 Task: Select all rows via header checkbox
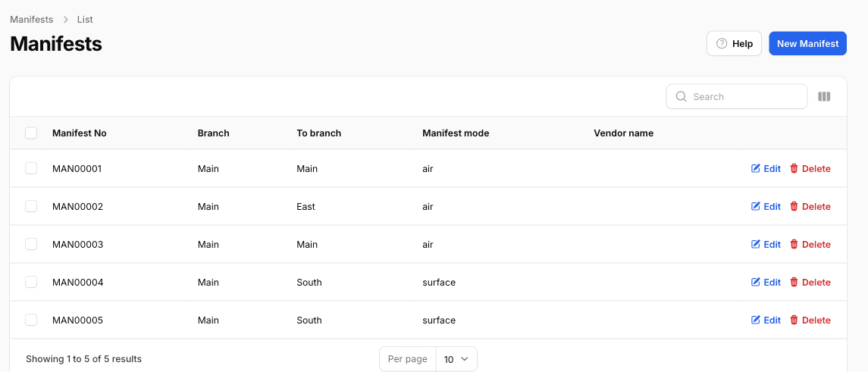click(x=31, y=133)
